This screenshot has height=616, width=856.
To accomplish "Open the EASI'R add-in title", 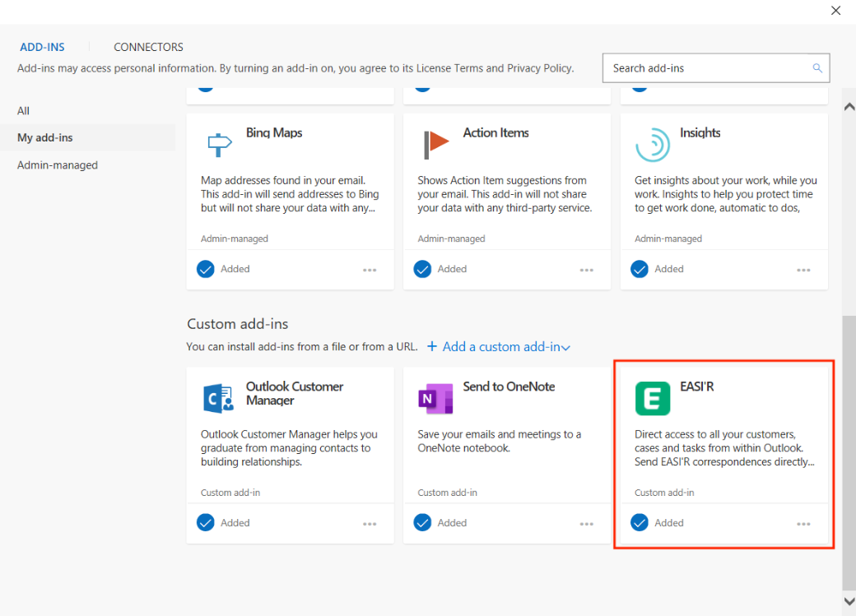I will point(696,387).
